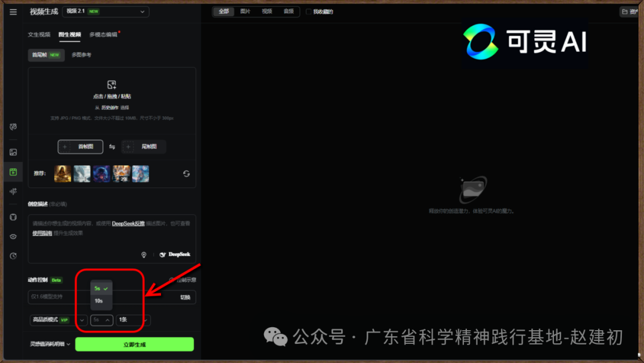Click the first recommended thumbnail image
Viewport: 644px width, 363px height.
pyautogui.click(x=63, y=174)
